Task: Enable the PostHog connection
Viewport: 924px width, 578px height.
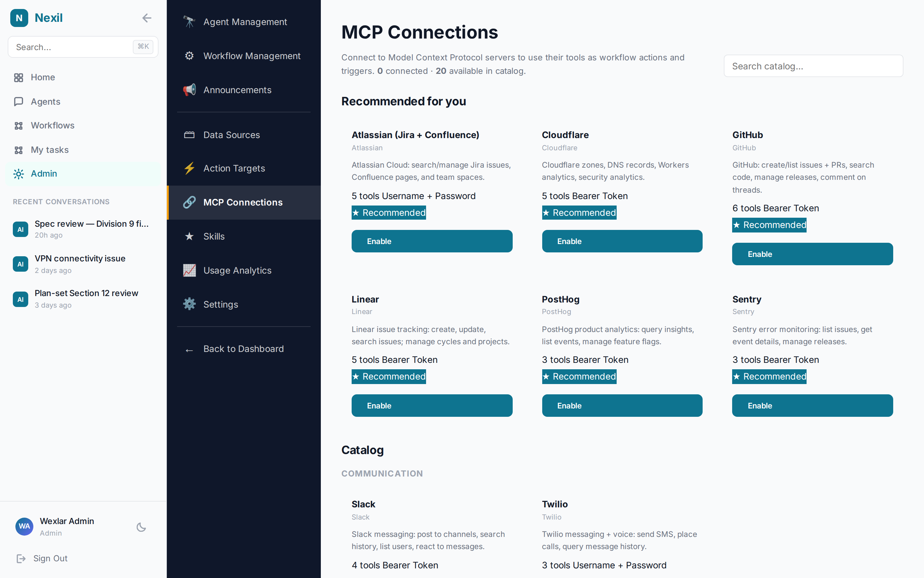Action: [x=622, y=406]
